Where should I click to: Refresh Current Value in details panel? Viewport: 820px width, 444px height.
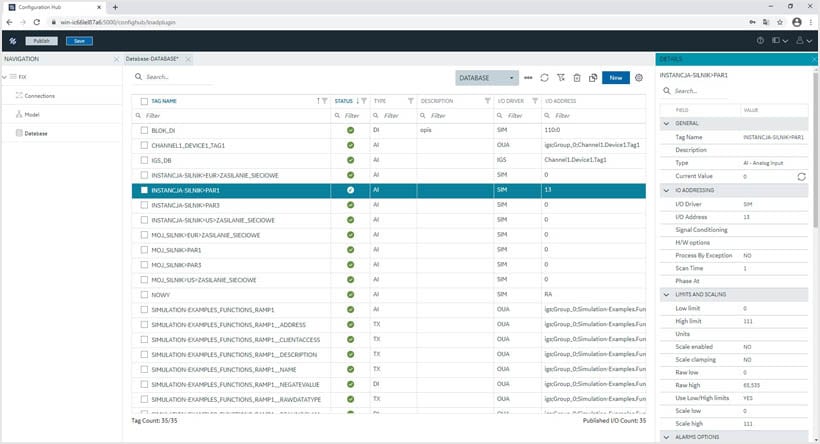pos(801,177)
